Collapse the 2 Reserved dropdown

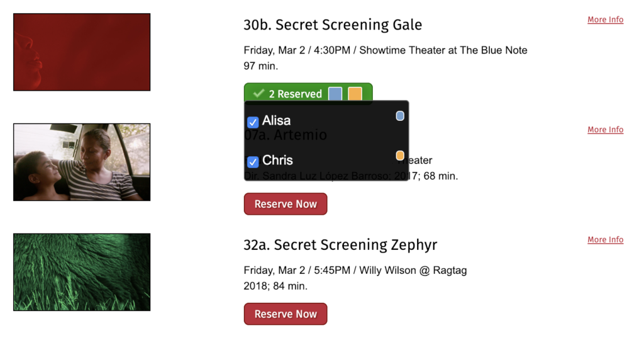click(308, 93)
